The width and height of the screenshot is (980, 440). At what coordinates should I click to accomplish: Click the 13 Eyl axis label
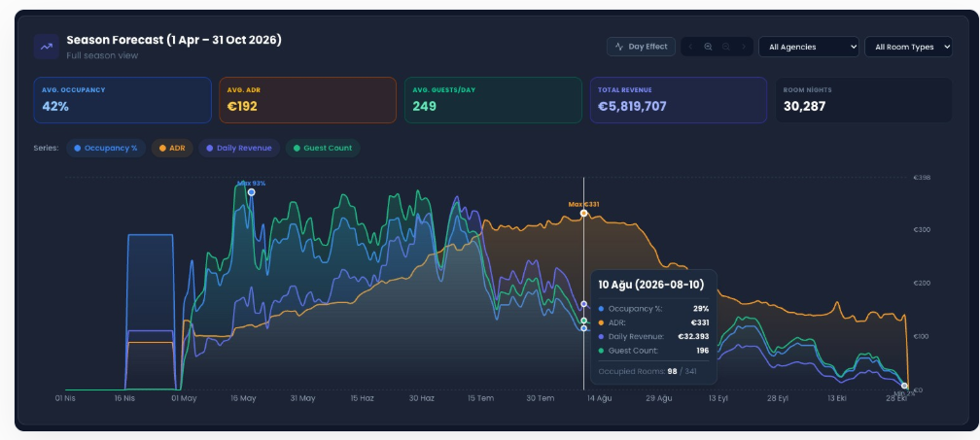718,398
